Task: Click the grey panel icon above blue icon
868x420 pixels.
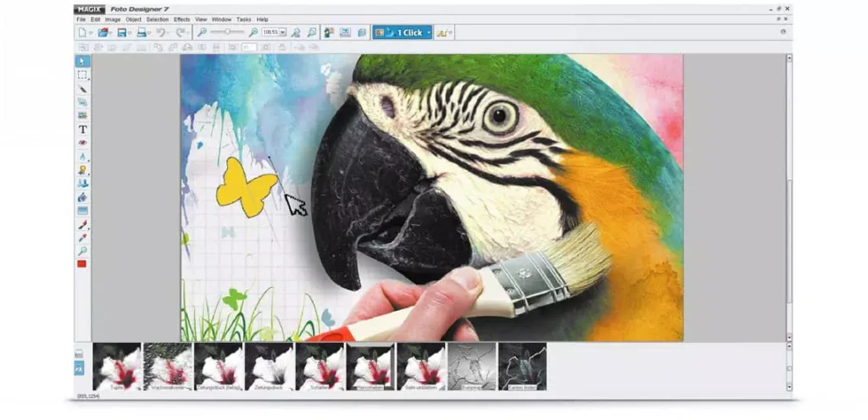Action: (79, 353)
